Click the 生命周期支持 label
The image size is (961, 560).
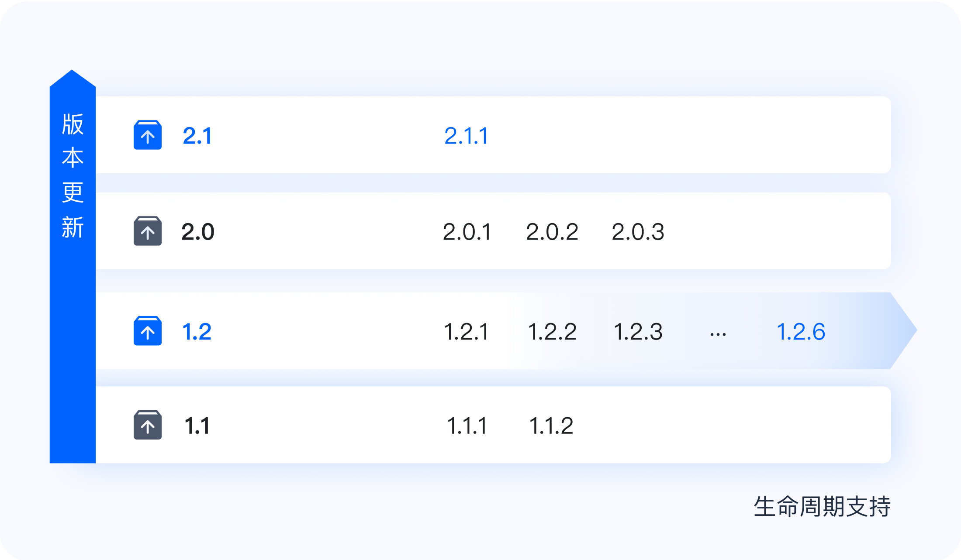pyautogui.click(x=822, y=507)
